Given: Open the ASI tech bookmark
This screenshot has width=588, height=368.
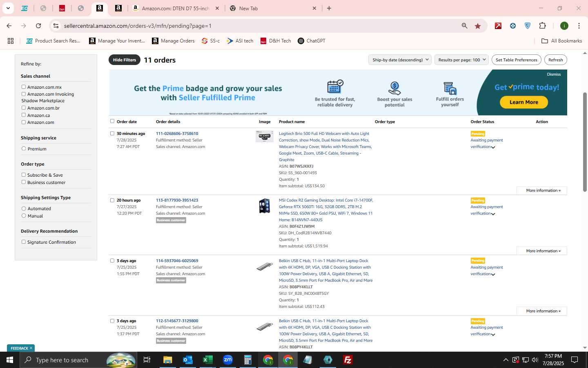Looking at the screenshot, I should point(240,41).
